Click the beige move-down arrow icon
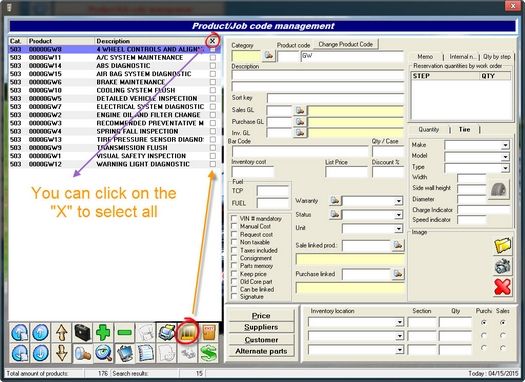The image size is (525, 382). click(x=62, y=353)
